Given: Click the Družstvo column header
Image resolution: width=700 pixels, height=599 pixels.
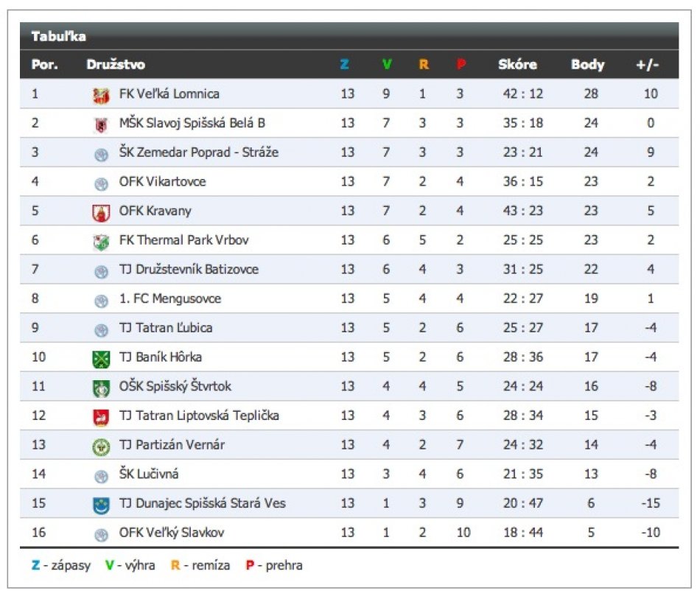Looking at the screenshot, I should pos(116,65).
